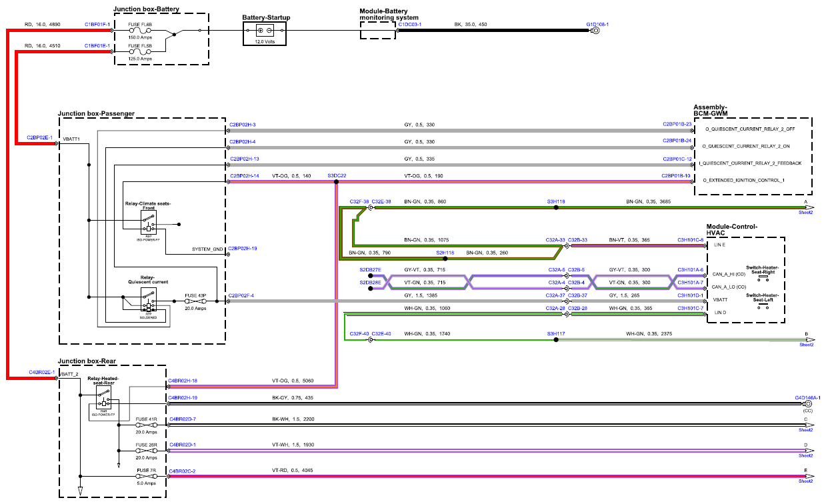This screenshot has height=504, width=826.
Task: Select connector label C2BP02E-1
Action: (x=40, y=137)
